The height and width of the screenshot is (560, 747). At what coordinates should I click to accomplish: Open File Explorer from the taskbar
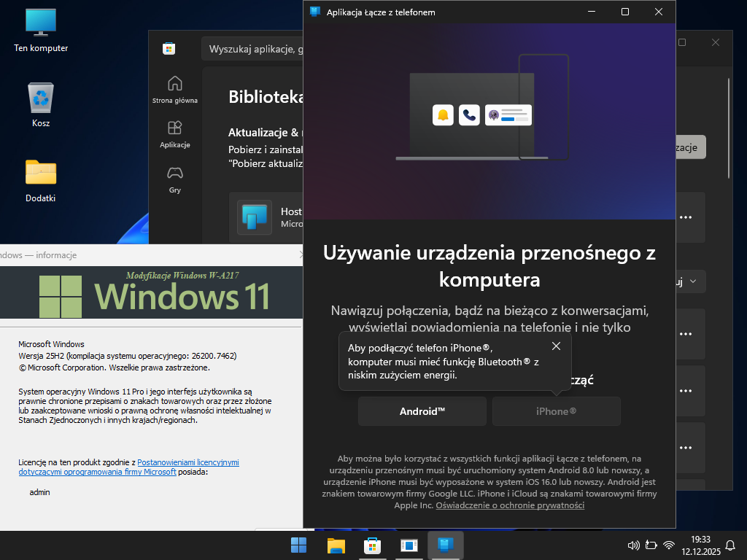coord(336,545)
